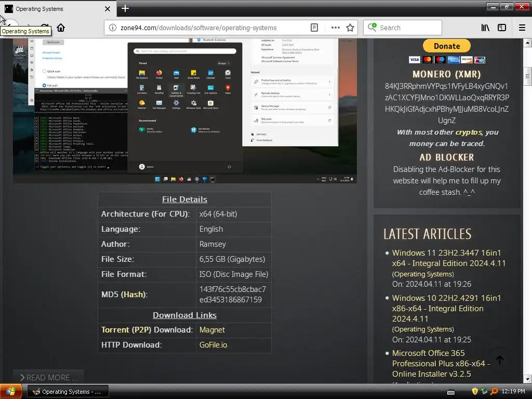532x399 pixels.
Task: Open page actions three-dot menu
Action: tap(335, 28)
